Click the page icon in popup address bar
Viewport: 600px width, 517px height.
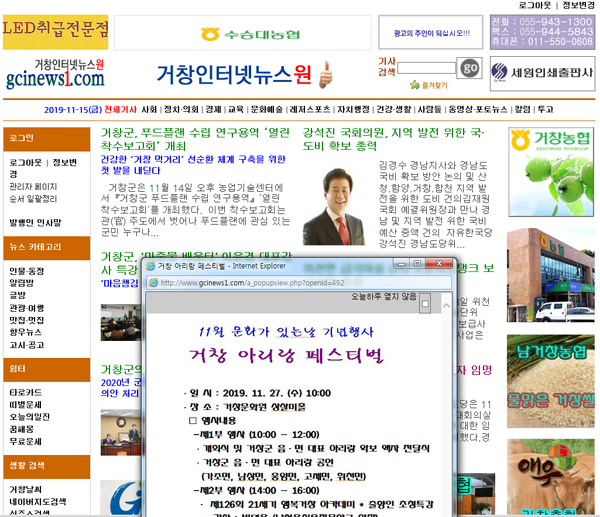pyautogui.click(x=153, y=283)
